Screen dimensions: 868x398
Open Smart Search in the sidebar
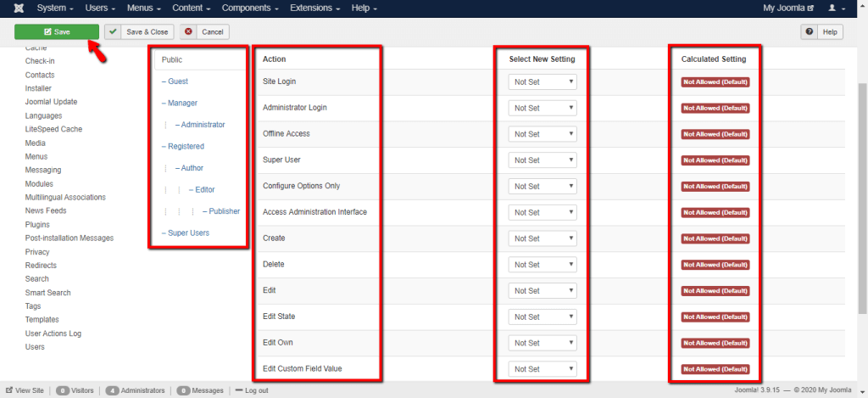point(47,293)
